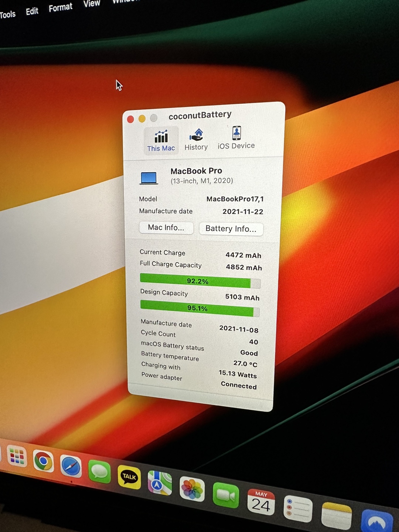Click the current charge value 4472 mAh
The image size is (399, 532).
tap(243, 255)
